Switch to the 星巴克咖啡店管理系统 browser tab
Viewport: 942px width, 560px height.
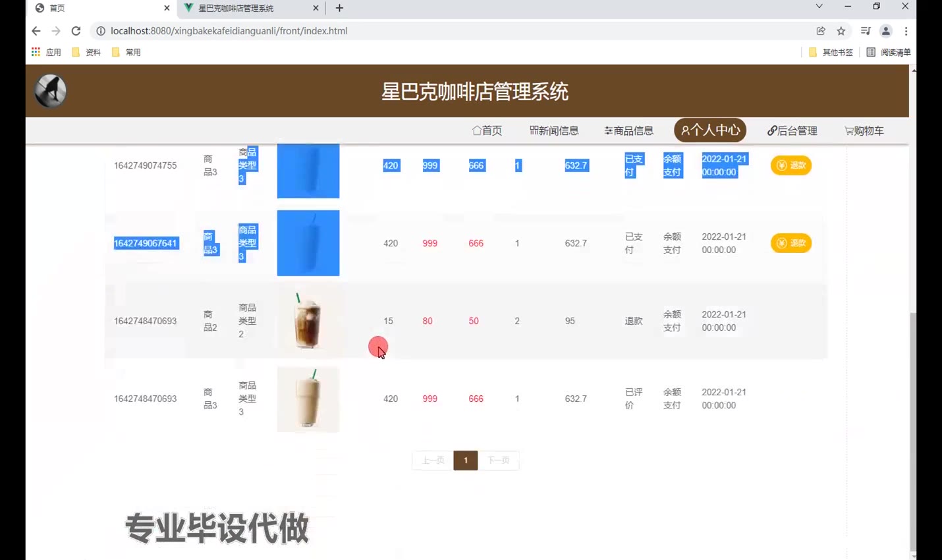click(251, 8)
